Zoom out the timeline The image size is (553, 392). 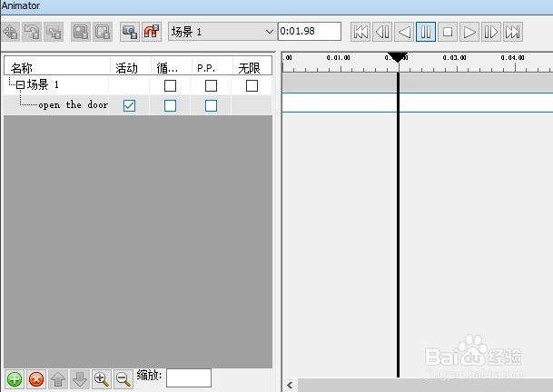(x=123, y=379)
